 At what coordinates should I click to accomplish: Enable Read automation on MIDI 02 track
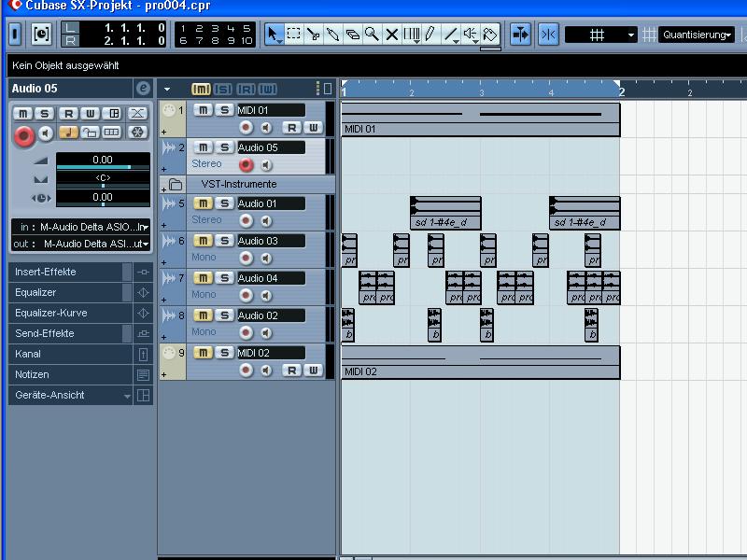click(292, 370)
